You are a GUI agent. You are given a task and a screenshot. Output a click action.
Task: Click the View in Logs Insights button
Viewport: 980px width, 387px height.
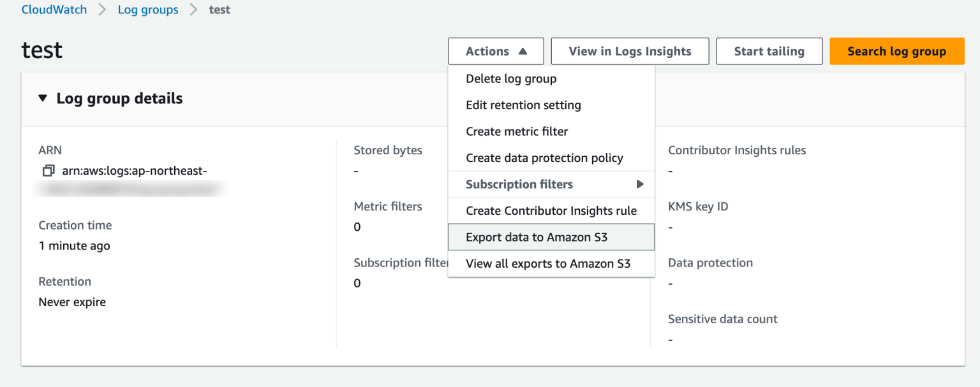point(630,52)
